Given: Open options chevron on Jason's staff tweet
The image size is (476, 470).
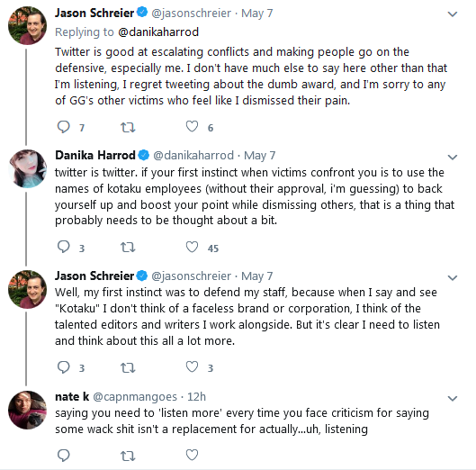Looking at the screenshot, I should (453, 277).
